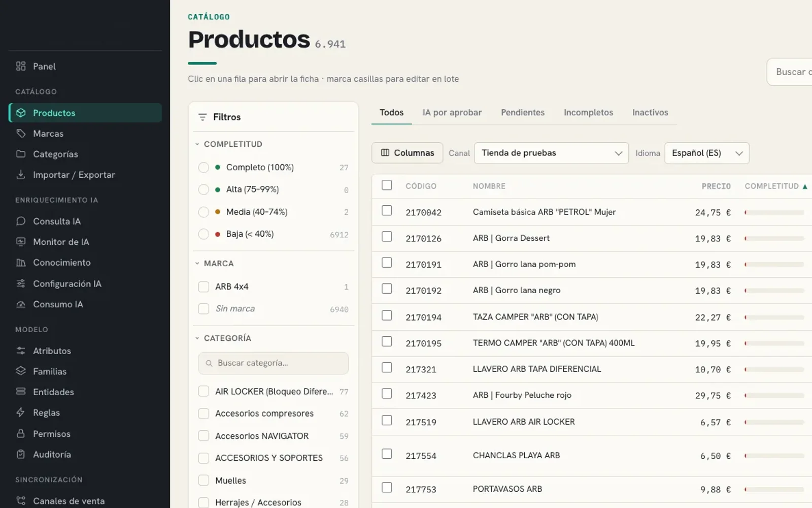Click the Permisos padlock icon

click(21, 433)
